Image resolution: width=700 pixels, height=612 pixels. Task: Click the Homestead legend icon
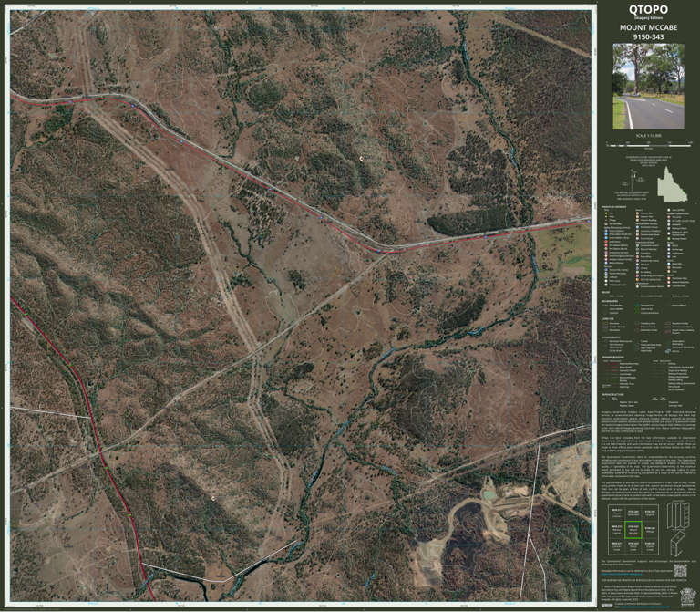[606, 223]
